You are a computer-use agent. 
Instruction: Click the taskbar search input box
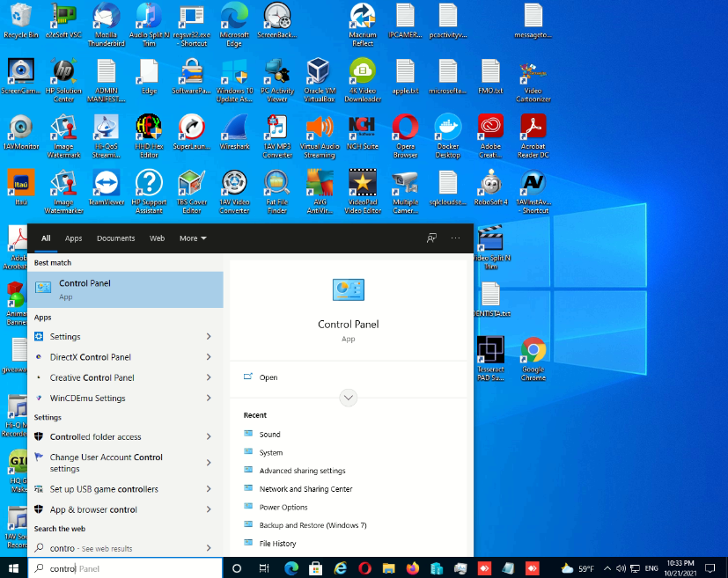[x=132, y=568]
